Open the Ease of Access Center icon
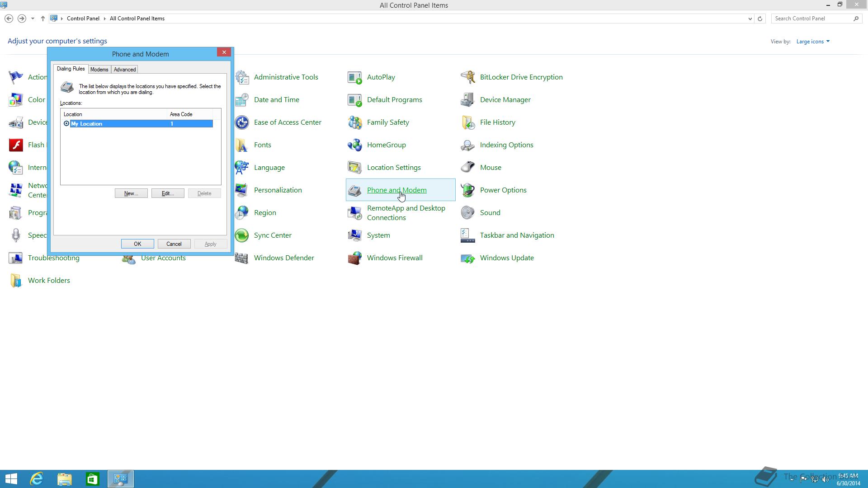 242,122
